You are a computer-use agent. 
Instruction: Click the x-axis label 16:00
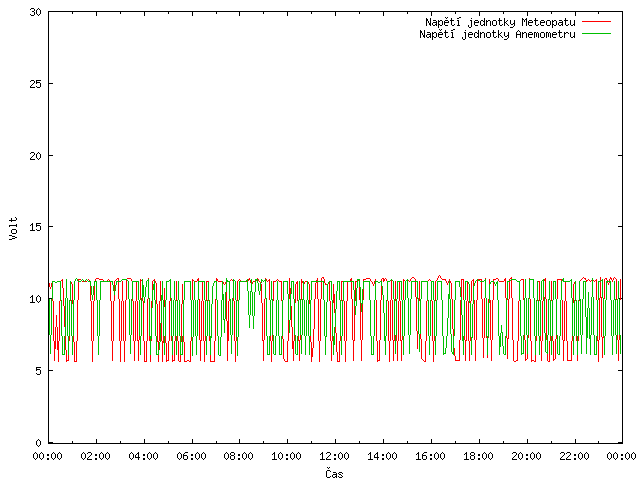coord(430,456)
